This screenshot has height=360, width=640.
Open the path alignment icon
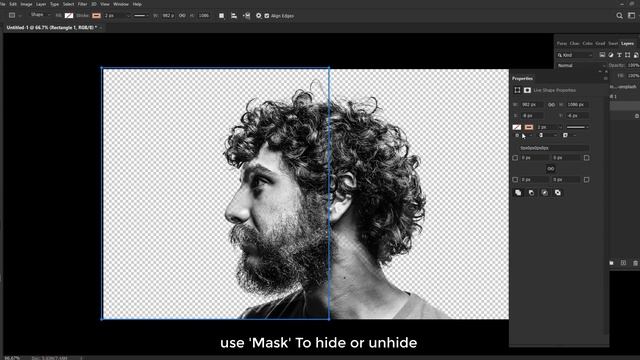click(234, 16)
